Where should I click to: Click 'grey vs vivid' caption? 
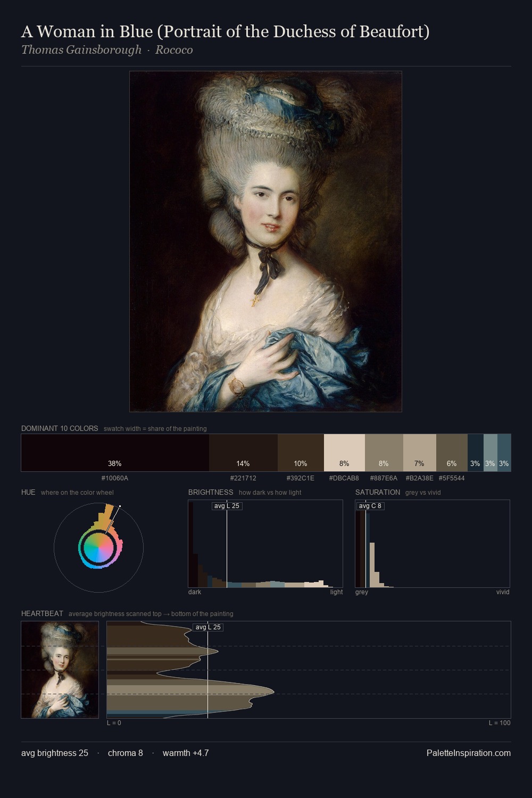[x=423, y=492]
